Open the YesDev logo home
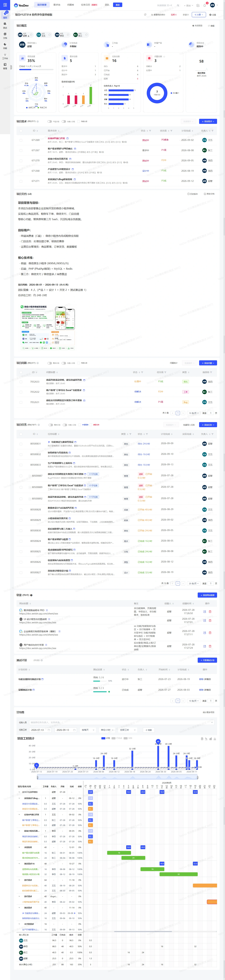The width and height of the screenshot is (225, 980). point(21,5)
